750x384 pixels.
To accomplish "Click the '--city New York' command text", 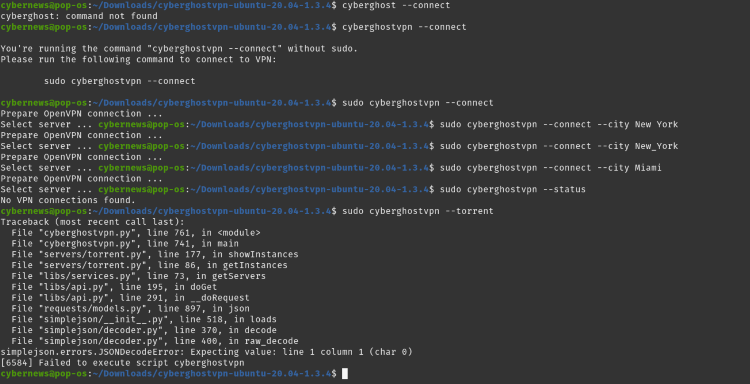I will (638, 124).
